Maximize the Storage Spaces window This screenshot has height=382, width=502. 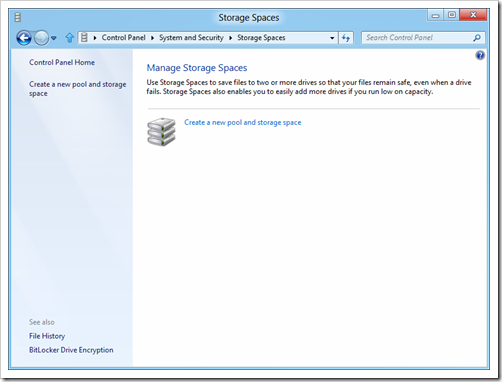[x=452, y=15]
